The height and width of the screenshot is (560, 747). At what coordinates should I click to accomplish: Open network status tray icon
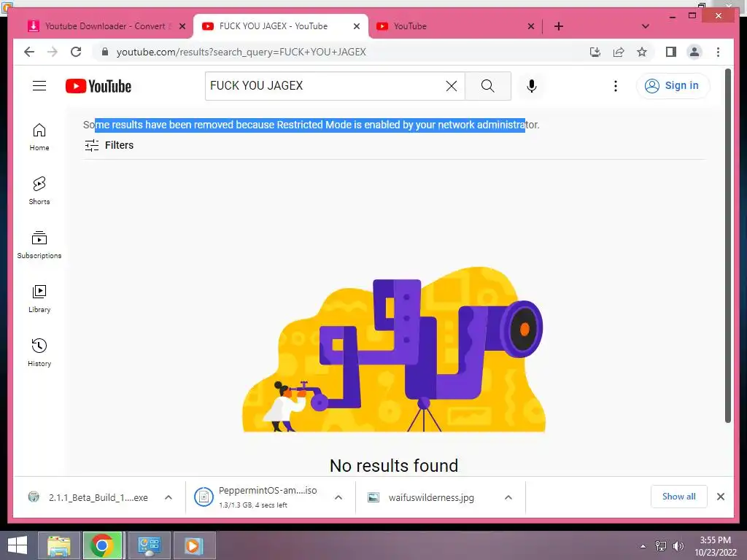(x=661, y=545)
